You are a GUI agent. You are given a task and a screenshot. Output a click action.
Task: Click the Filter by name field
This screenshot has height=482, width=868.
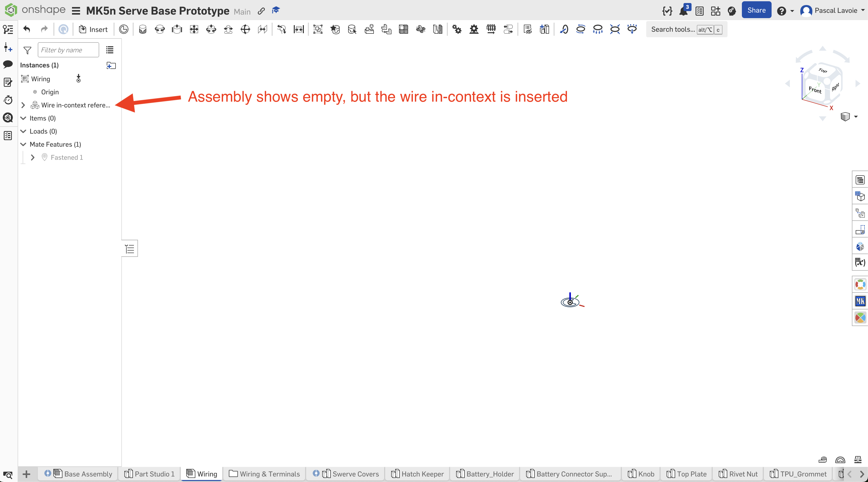(68, 50)
